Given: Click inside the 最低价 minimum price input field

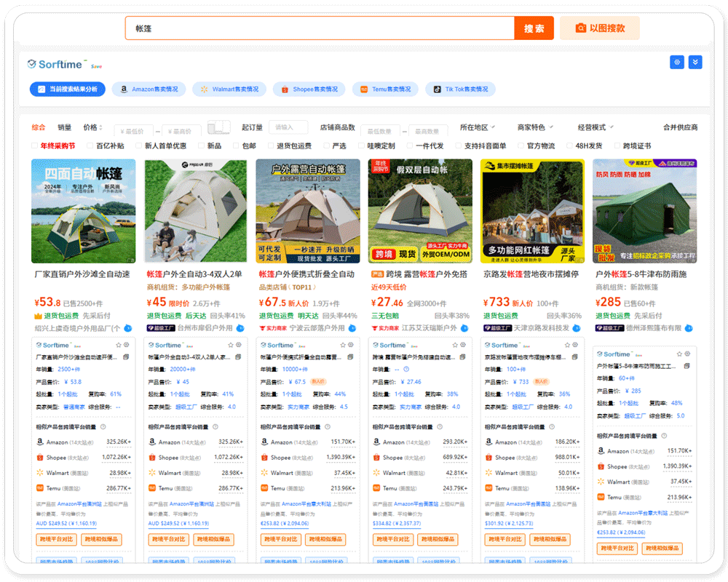Looking at the screenshot, I should tap(132, 129).
